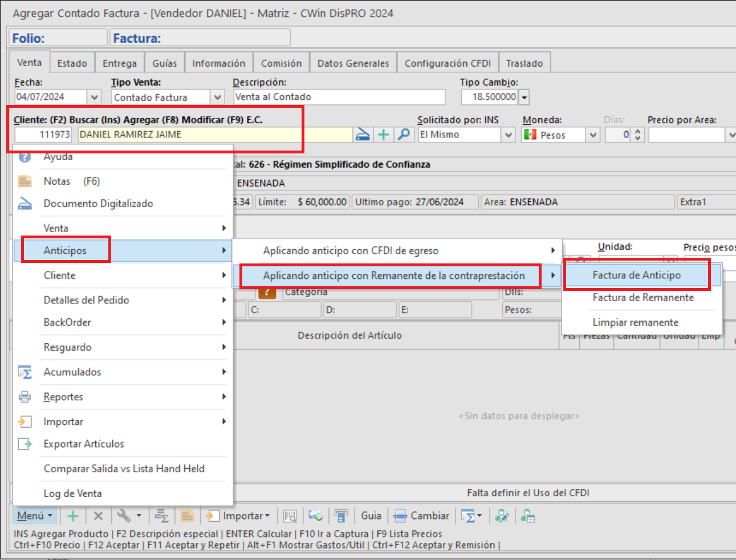Switch to the Configuración CFDI tab
Screen dimensions: 736x560
[448, 63]
